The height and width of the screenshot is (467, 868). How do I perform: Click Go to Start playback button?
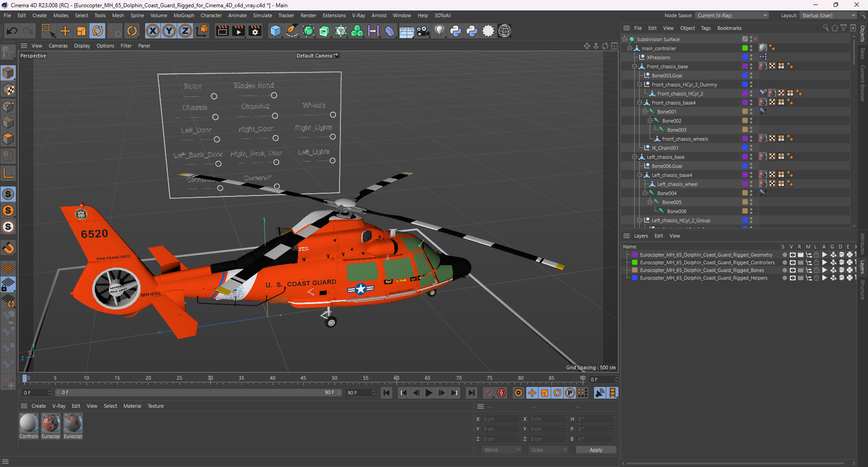point(387,393)
